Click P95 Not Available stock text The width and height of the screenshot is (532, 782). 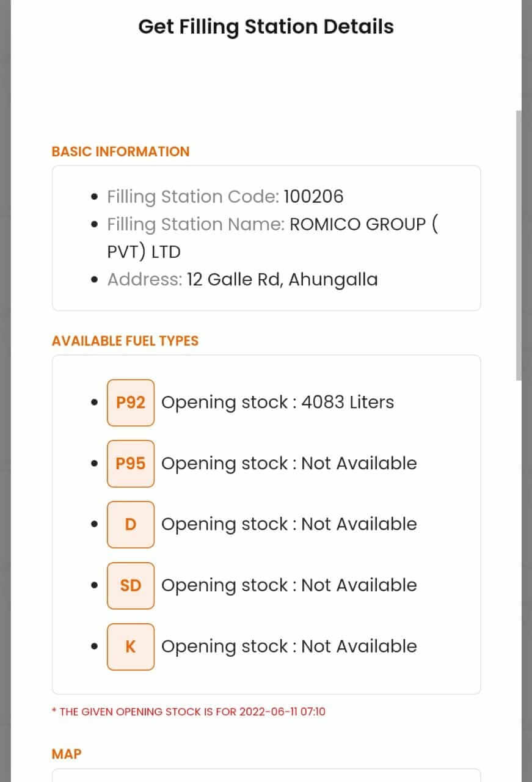pyautogui.click(x=359, y=464)
